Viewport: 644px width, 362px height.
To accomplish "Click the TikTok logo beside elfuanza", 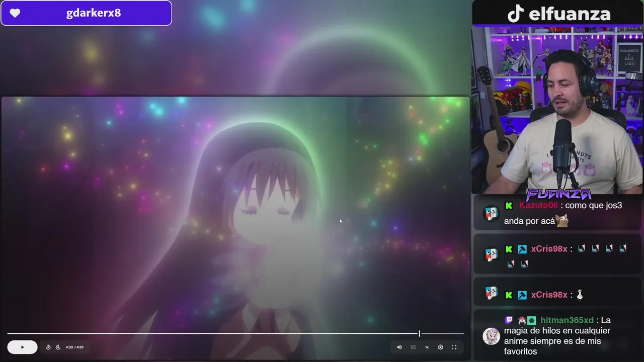I will point(516,14).
